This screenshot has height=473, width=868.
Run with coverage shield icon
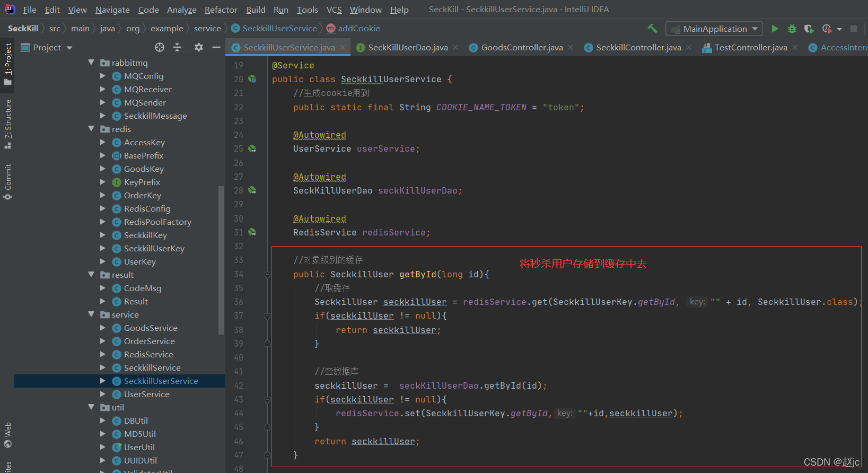pos(809,29)
